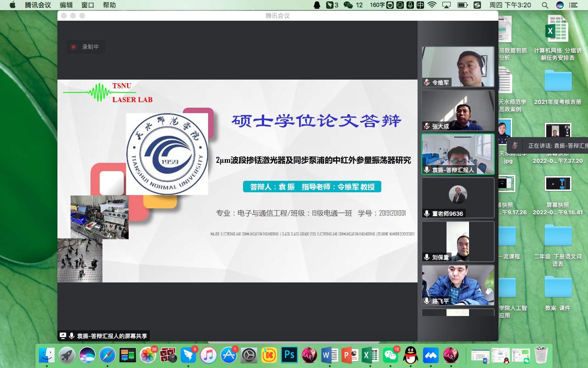Select 令维军's video tile
The image size is (588, 368).
coord(458,67)
